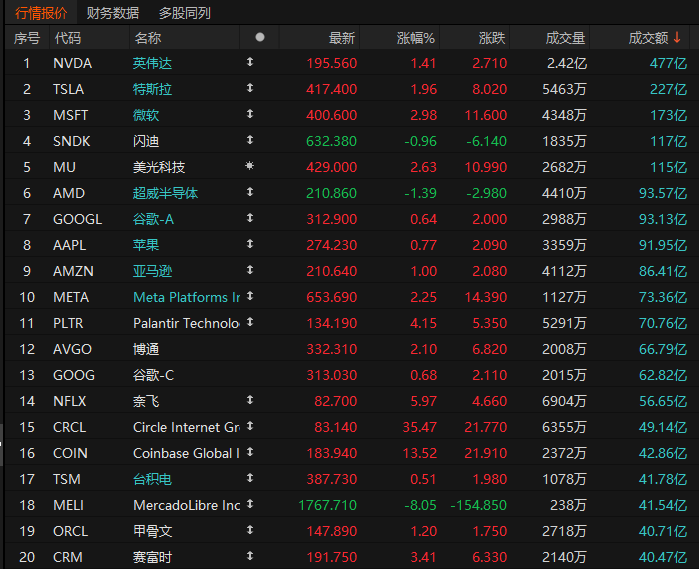699x569 pixels.
Task: Sort by 名称 column header
Action: pos(148,38)
